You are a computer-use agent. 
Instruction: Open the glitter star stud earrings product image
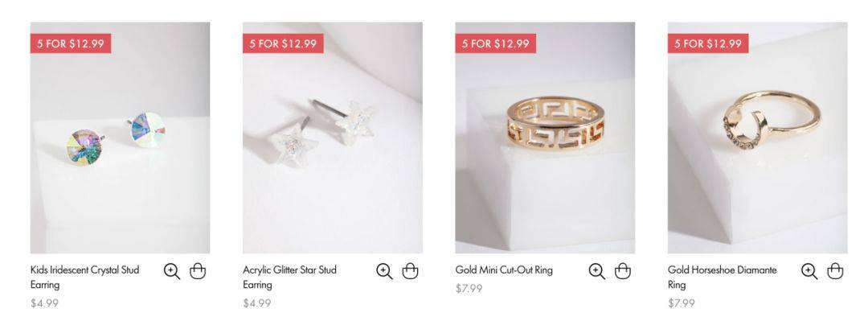pos(333,138)
